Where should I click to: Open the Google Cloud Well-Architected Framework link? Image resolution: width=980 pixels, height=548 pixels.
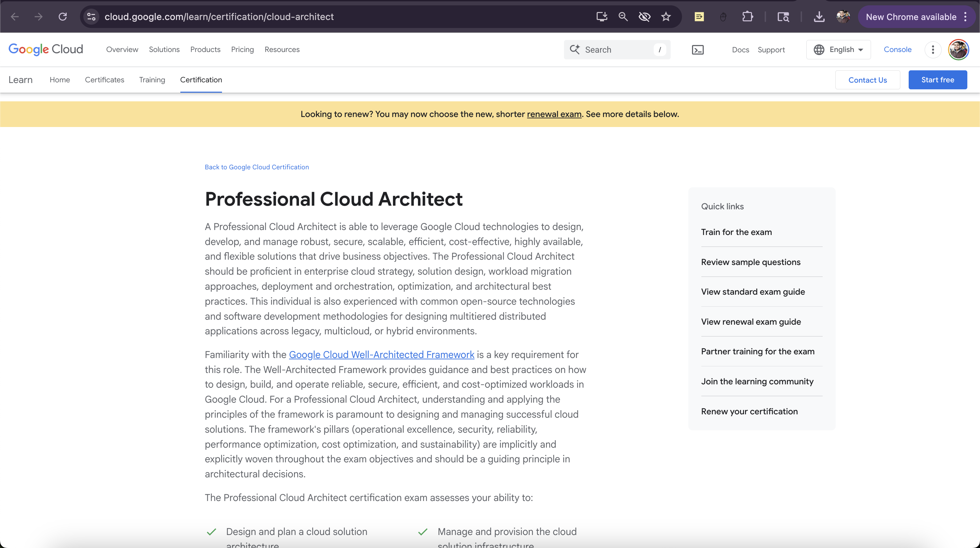tap(381, 354)
